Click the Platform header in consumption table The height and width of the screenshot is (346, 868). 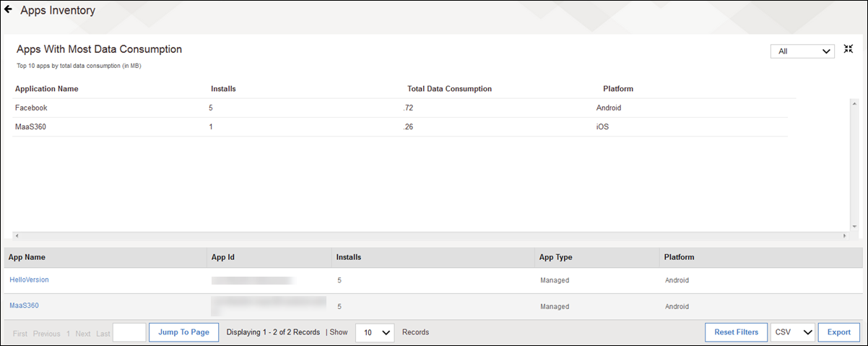tap(618, 89)
